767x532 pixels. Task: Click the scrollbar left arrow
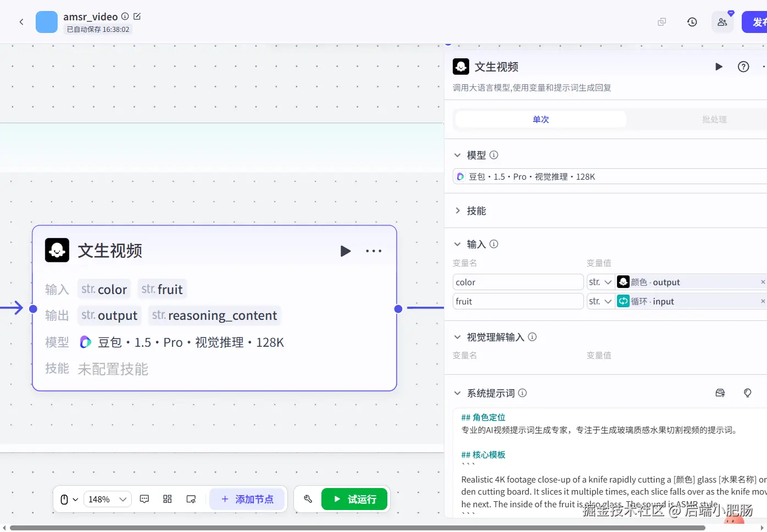(5, 528)
